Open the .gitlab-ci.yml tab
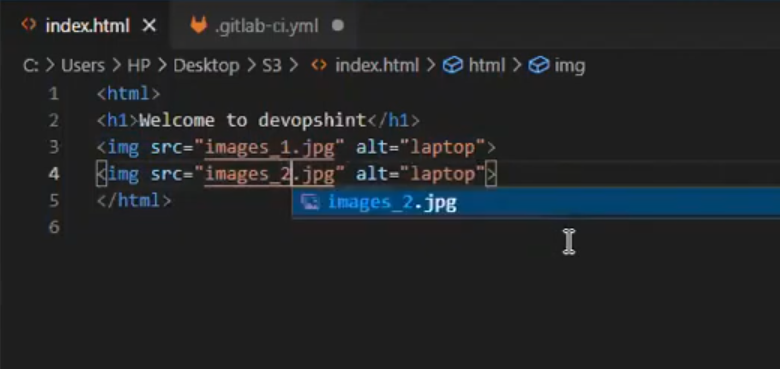 [x=267, y=26]
